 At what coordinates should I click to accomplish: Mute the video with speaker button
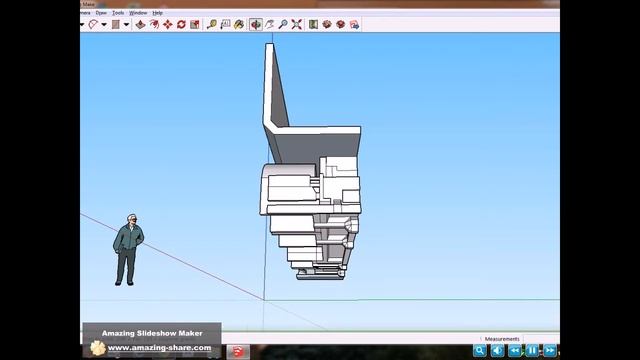click(x=497, y=350)
